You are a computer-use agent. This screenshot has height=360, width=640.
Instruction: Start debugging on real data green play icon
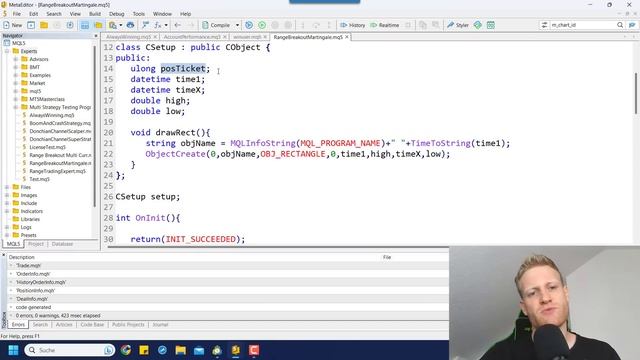click(x=262, y=25)
